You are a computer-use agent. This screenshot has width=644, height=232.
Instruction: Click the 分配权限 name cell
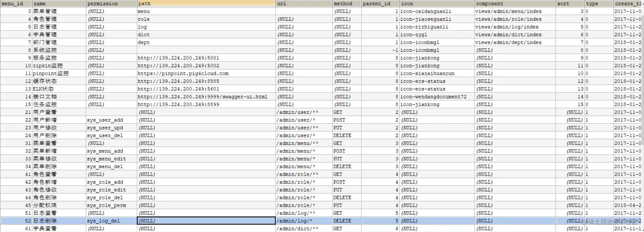click(59, 205)
